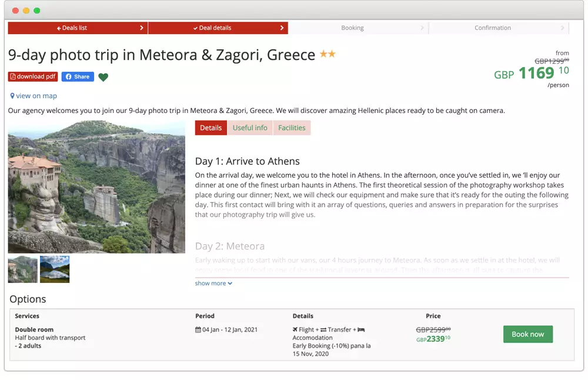Viewport: 588px width, 380px height.
Task: Click the airplane flight icon in Details
Action: [x=295, y=330]
